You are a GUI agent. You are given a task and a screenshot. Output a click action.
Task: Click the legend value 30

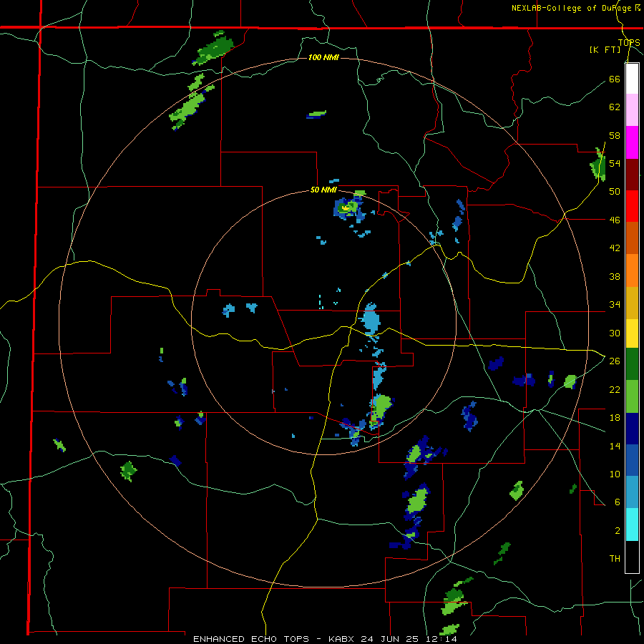615,333
